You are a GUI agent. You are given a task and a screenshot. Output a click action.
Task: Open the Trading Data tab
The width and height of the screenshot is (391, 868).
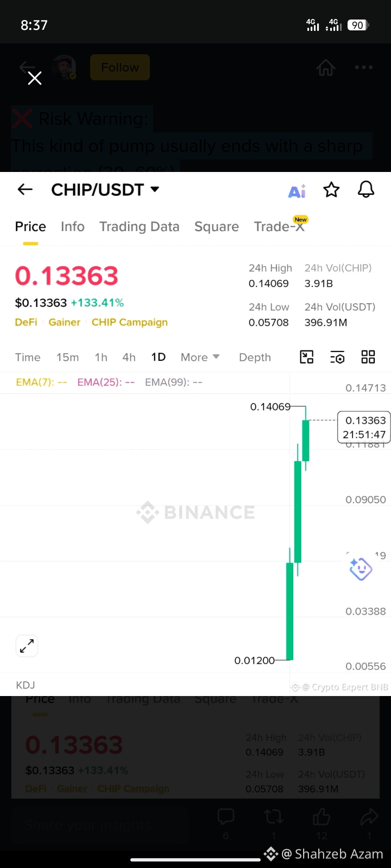[x=140, y=226]
